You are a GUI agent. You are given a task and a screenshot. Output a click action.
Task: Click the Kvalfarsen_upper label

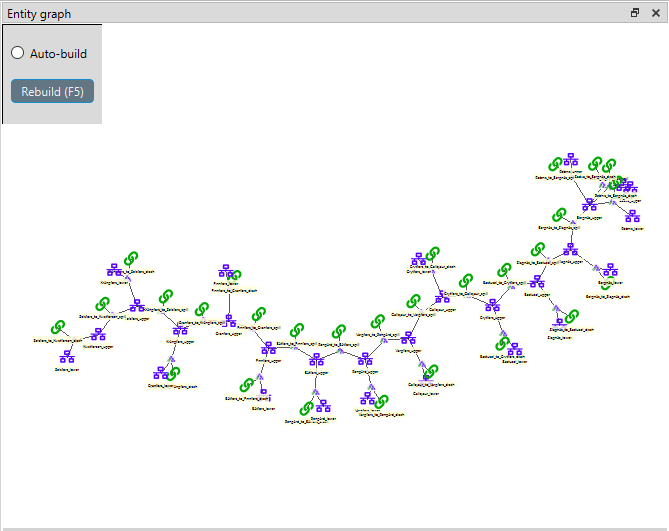pyautogui.click(x=98, y=347)
